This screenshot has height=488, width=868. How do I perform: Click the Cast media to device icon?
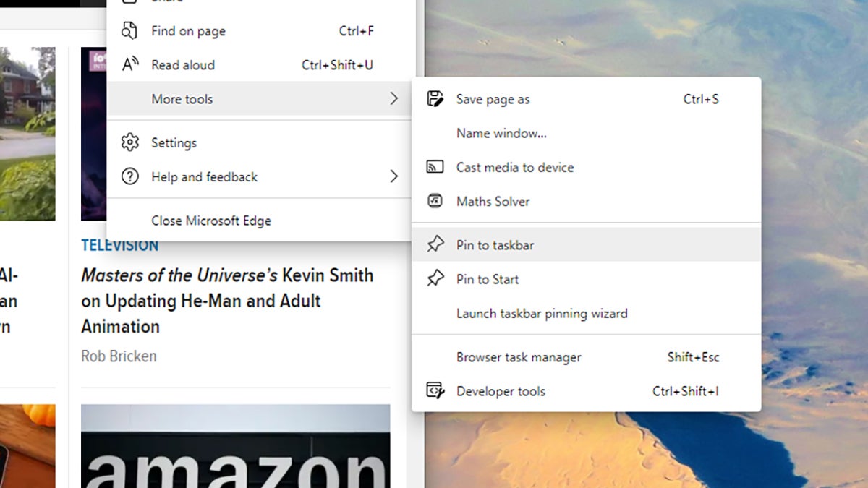435,166
